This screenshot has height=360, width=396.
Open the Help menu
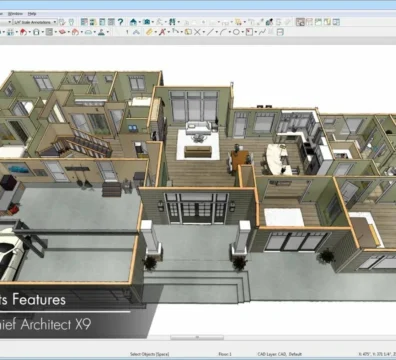click(x=32, y=14)
